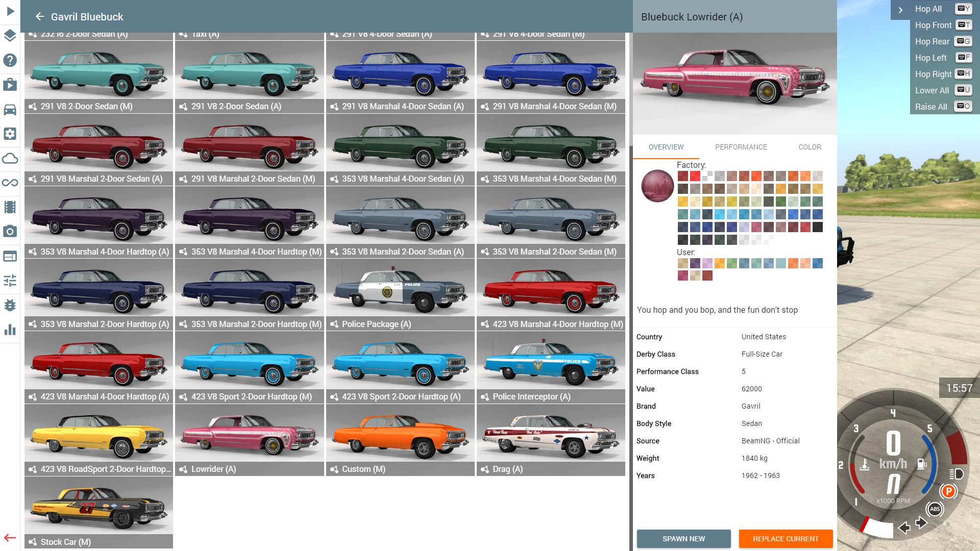The width and height of the screenshot is (980, 551).
Task: Pick the first red factory color swatch
Action: pyautogui.click(x=683, y=177)
